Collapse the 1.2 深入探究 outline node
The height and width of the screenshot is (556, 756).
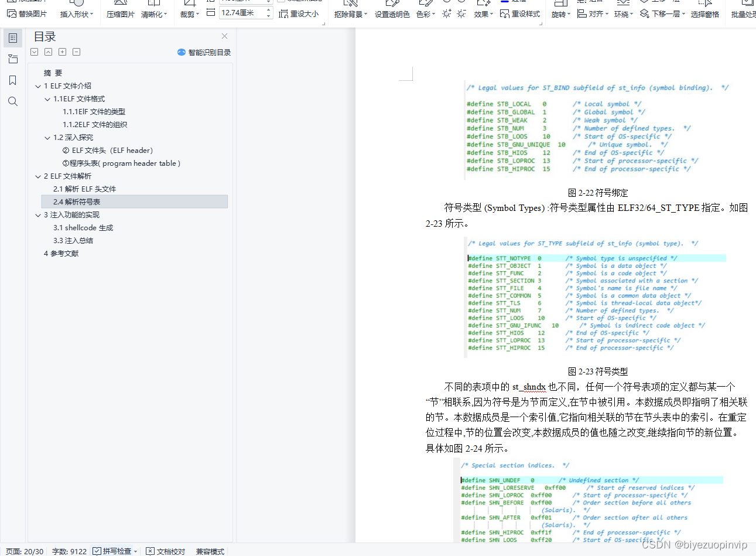47,138
